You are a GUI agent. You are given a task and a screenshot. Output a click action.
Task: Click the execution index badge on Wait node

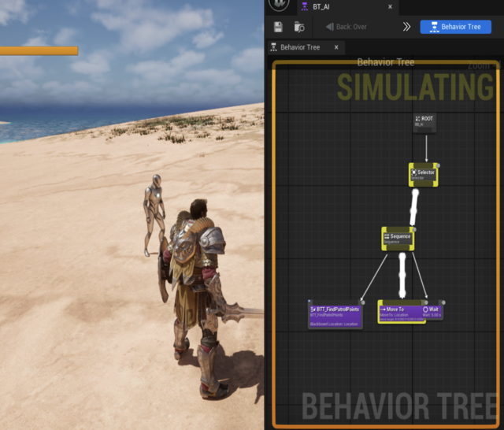[443, 302]
